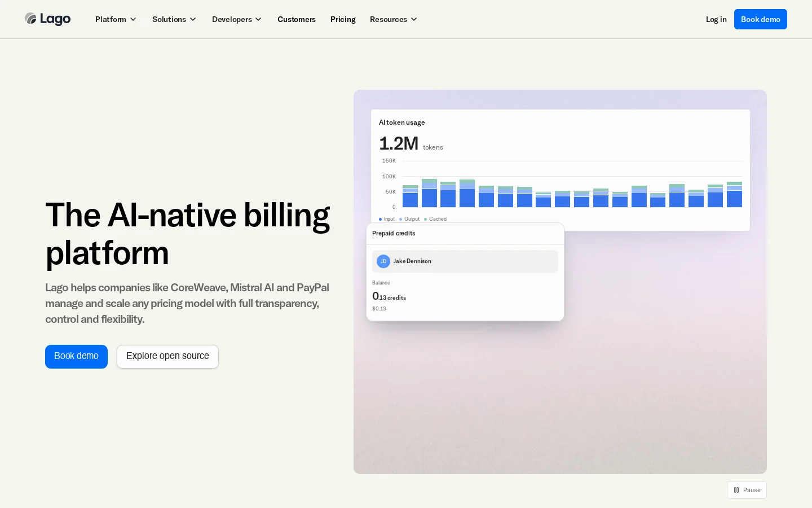Screen dimensions: 812x508
Task: Go to the Customers page
Action: click(297, 19)
